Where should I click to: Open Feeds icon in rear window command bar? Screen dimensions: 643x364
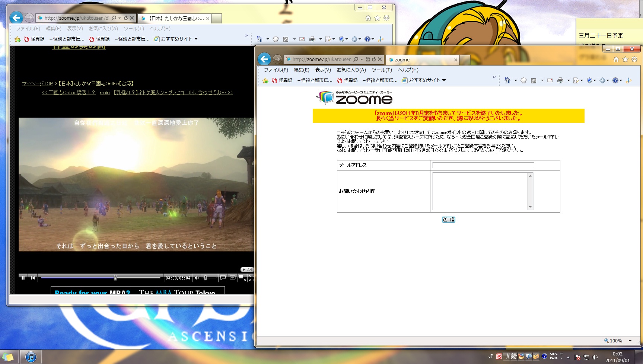pos(286,39)
